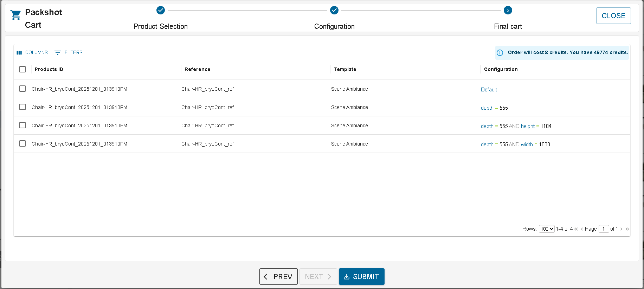Click the Default configuration link
The width and height of the screenshot is (644, 289).
pos(489,90)
